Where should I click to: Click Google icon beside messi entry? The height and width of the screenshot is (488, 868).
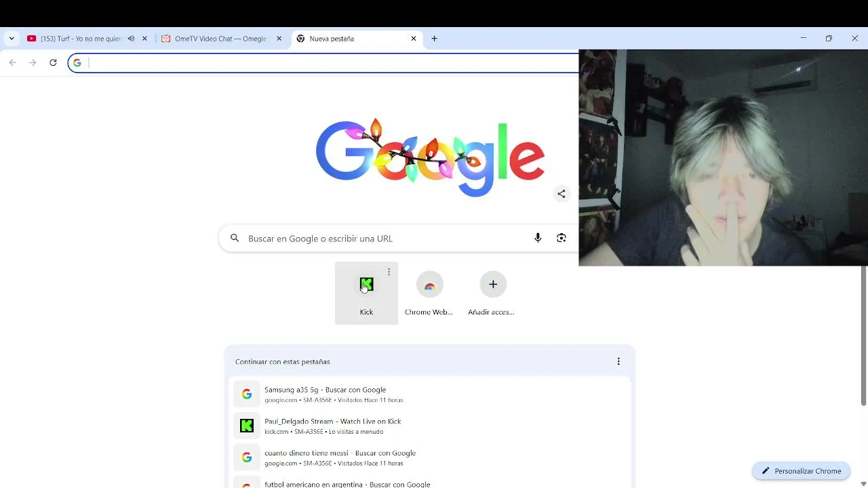click(247, 457)
